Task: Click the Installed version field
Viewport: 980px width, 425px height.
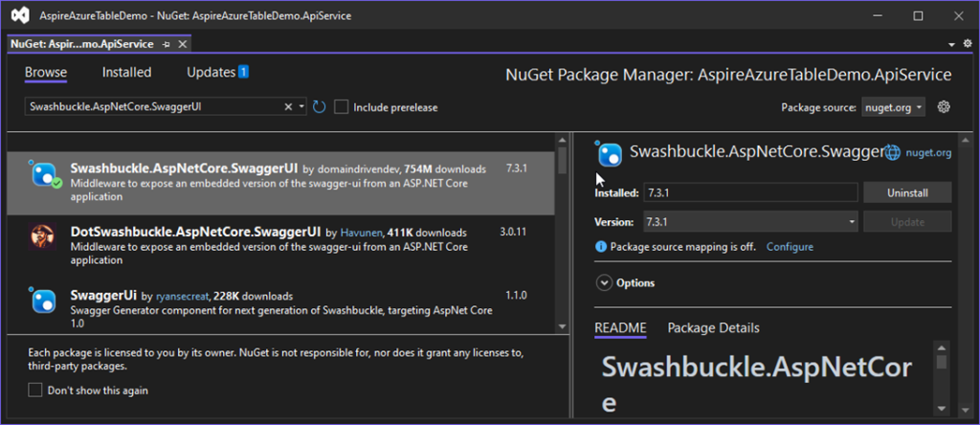Action: click(x=750, y=193)
